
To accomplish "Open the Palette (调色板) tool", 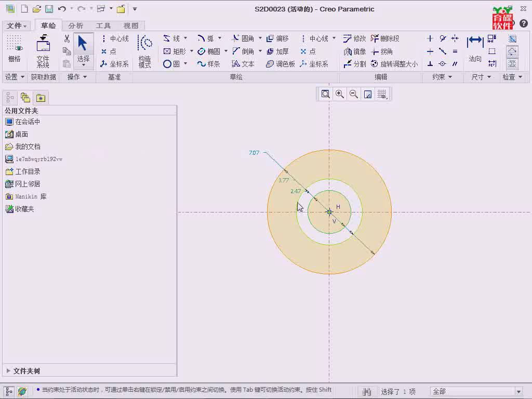I will (280, 64).
